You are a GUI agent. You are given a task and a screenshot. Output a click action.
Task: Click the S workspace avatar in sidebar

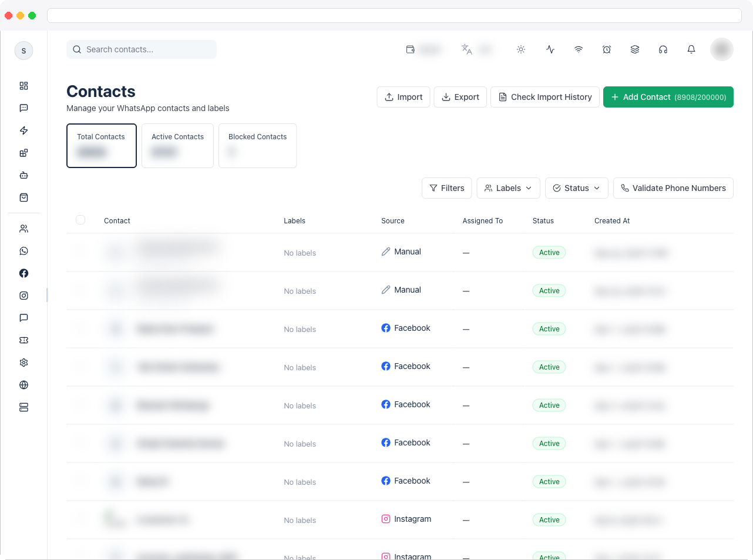23,51
